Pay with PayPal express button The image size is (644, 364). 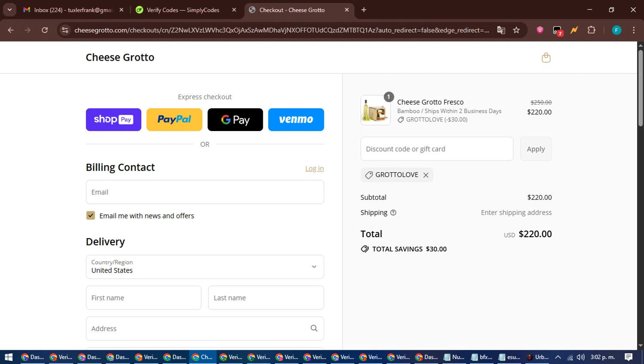(x=174, y=119)
